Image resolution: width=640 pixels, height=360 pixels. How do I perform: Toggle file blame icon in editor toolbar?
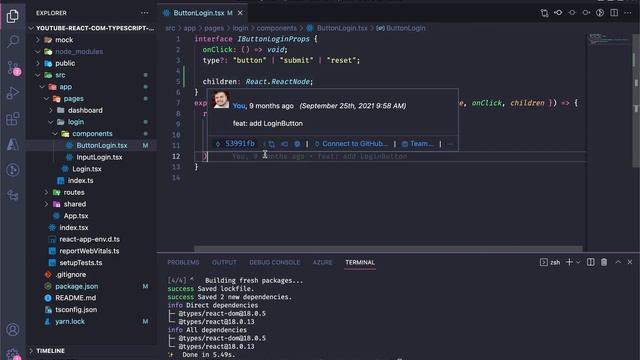[600, 13]
